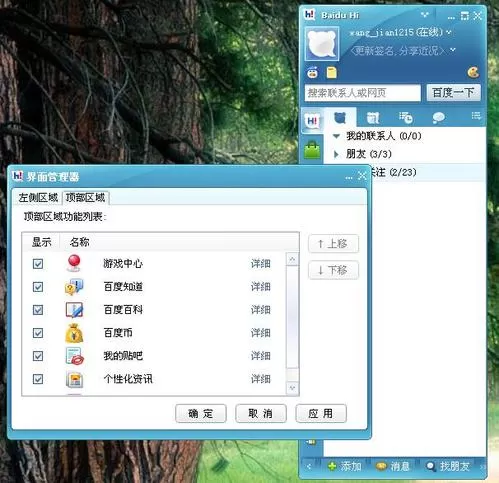Open 详细 link for 个性化资讯

point(261,379)
